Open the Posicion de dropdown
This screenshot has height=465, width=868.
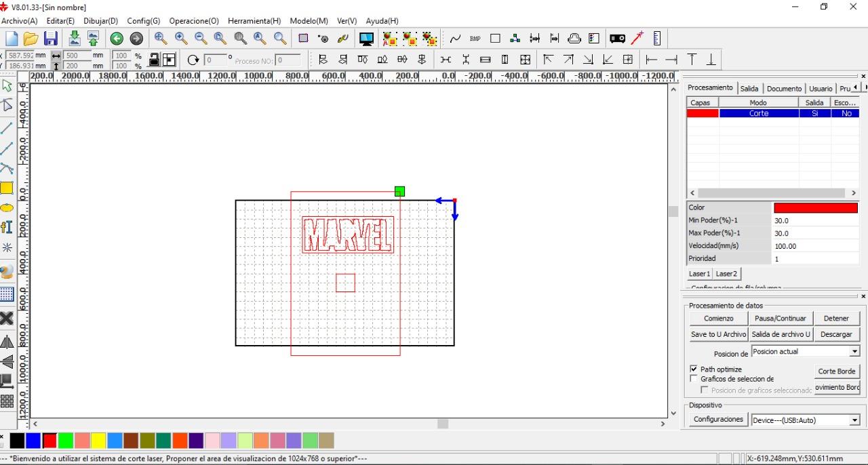tap(854, 352)
